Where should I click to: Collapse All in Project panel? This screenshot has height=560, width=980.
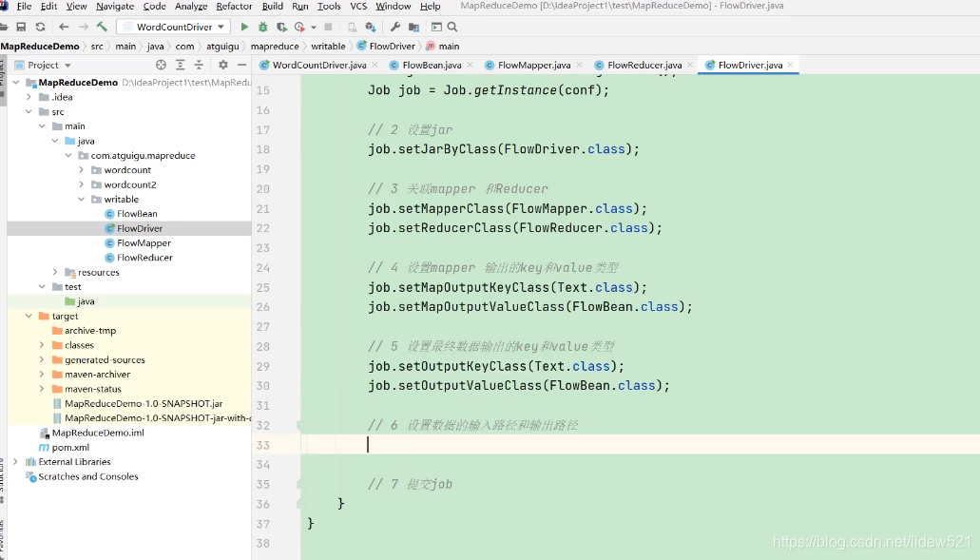pos(199,65)
